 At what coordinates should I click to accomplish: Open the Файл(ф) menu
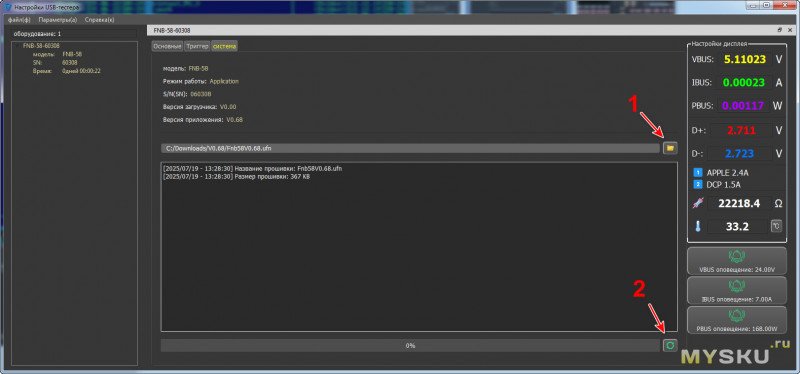coord(19,20)
